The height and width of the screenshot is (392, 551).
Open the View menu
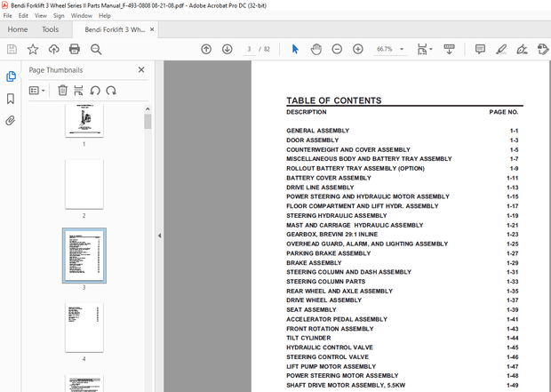(x=40, y=16)
